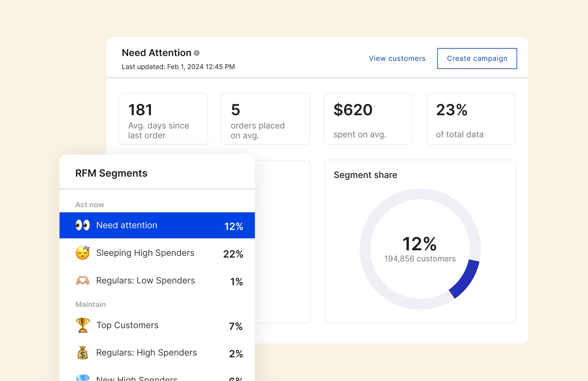
Task: Expand the Act now segment group
Action: click(90, 204)
